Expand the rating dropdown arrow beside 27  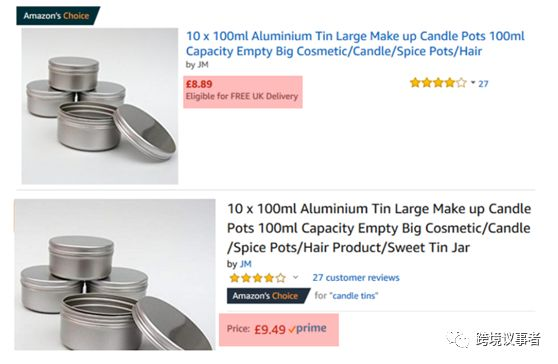[x=473, y=83]
